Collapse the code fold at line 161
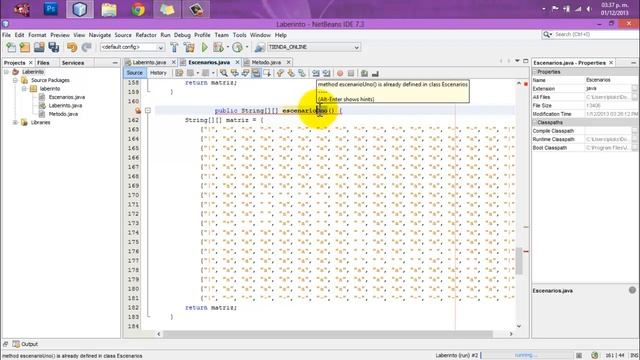 tap(148, 111)
